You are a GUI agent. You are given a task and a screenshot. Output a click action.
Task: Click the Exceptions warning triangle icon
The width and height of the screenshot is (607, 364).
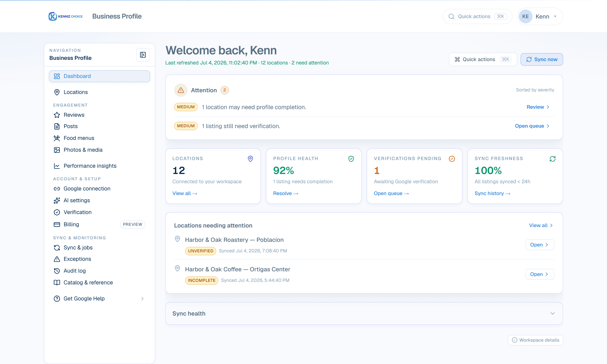pyautogui.click(x=57, y=259)
